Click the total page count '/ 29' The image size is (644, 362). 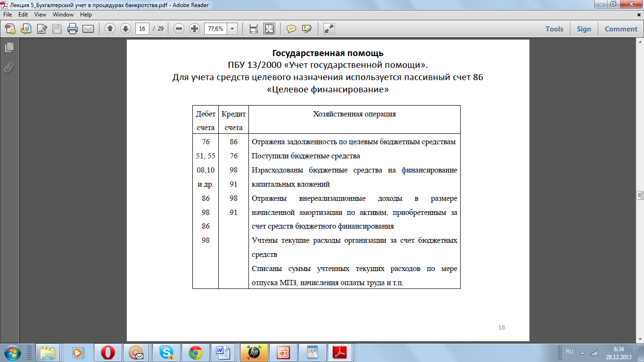[x=158, y=29]
